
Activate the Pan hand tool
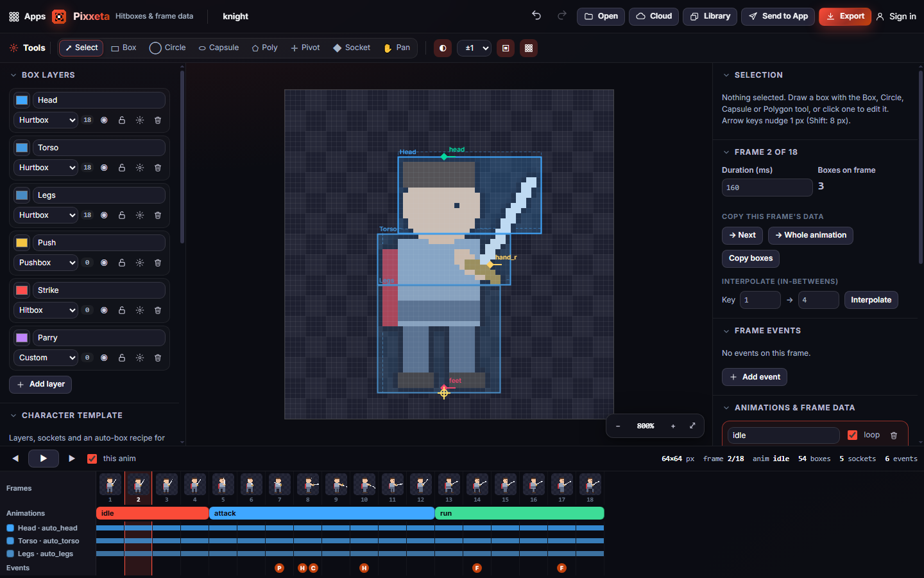click(x=397, y=48)
